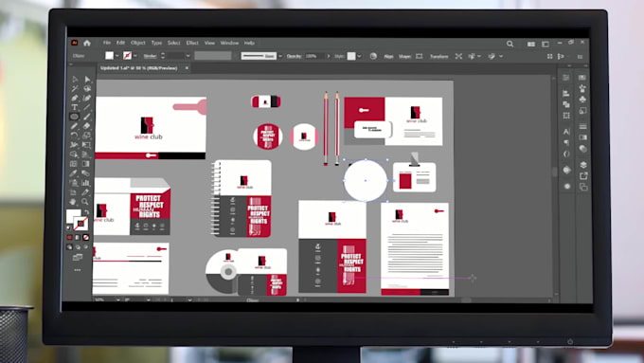Select the Rotate tool

pyautogui.click(x=74, y=136)
